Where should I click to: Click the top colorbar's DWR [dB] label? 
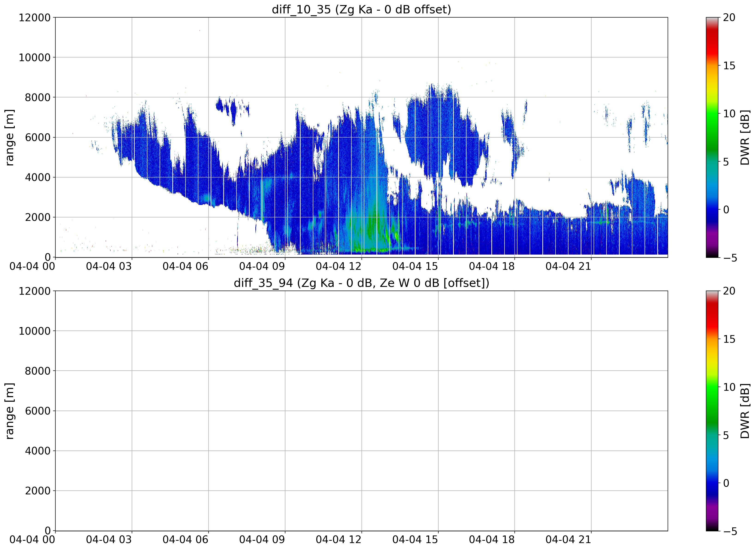coord(745,137)
